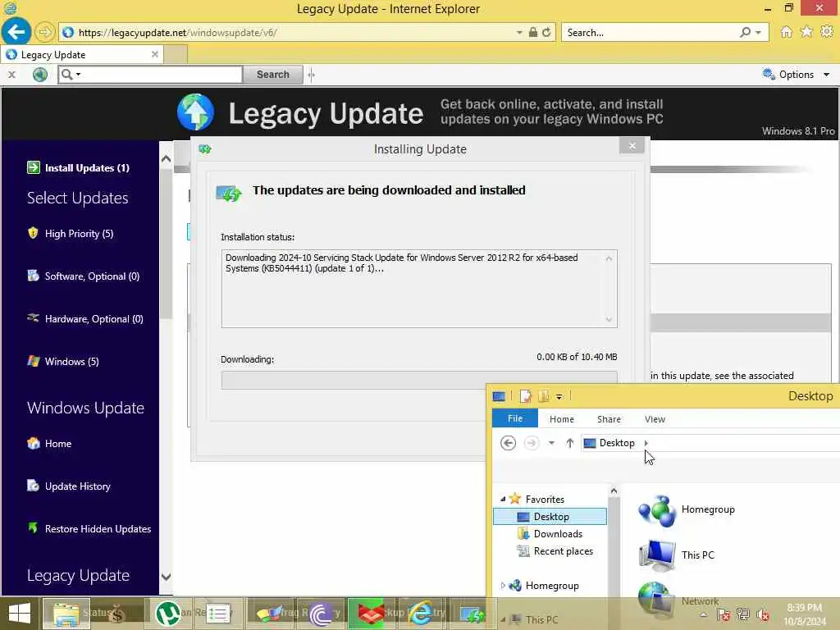Screen dimensions: 840x630
Task: Open the Windows Start button
Action: [x=20, y=614]
